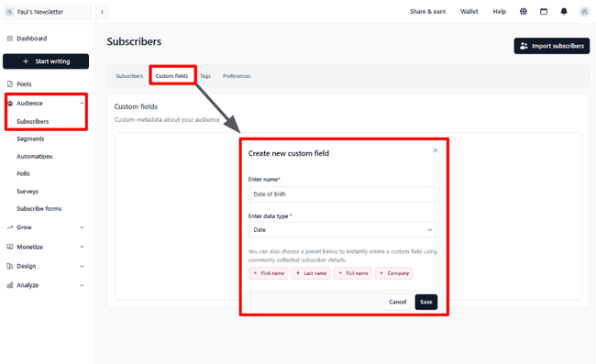Click the Dashboard grid icon

(10, 39)
